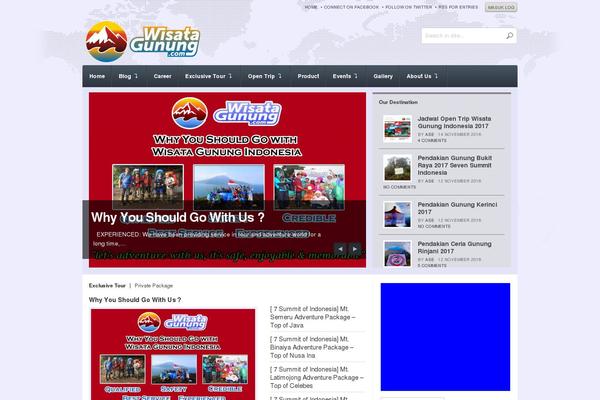Click Follow on Twitter link
600x400 pixels.
[x=408, y=7]
